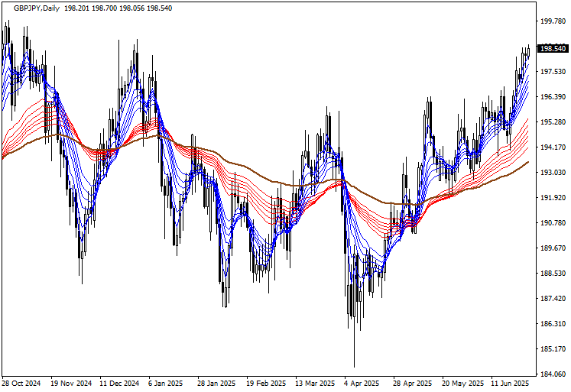Click the 4 Apr 2025 date label
The height and width of the screenshot is (392, 571).
pos(362,384)
